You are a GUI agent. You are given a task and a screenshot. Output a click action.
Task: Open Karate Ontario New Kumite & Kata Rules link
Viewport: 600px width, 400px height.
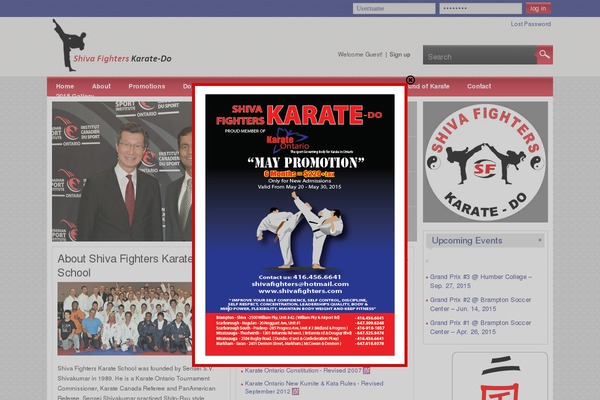pyautogui.click(x=314, y=387)
